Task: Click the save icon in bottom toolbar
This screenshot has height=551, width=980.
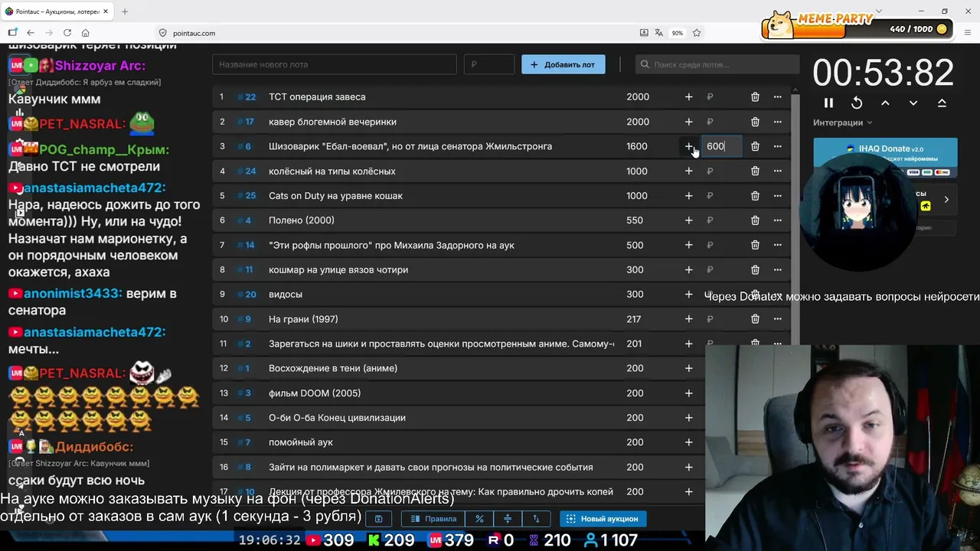Action: [378, 519]
